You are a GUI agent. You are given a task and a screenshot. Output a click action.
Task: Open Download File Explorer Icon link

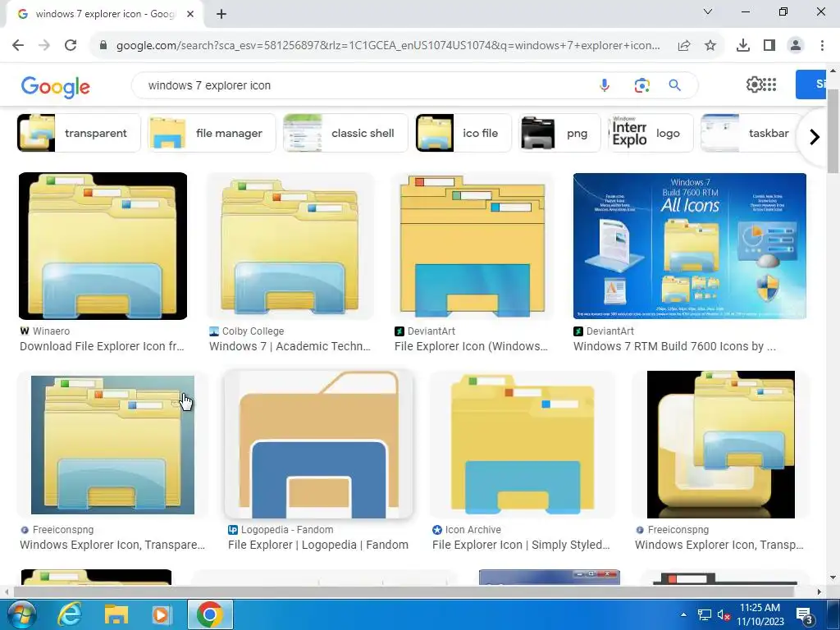pyautogui.click(x=102, y=346)
